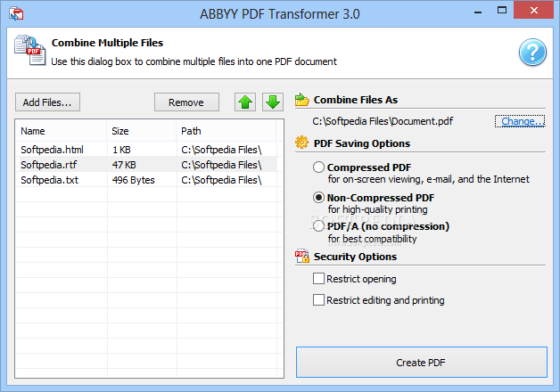Click the Create PDF button

(422, 363)
